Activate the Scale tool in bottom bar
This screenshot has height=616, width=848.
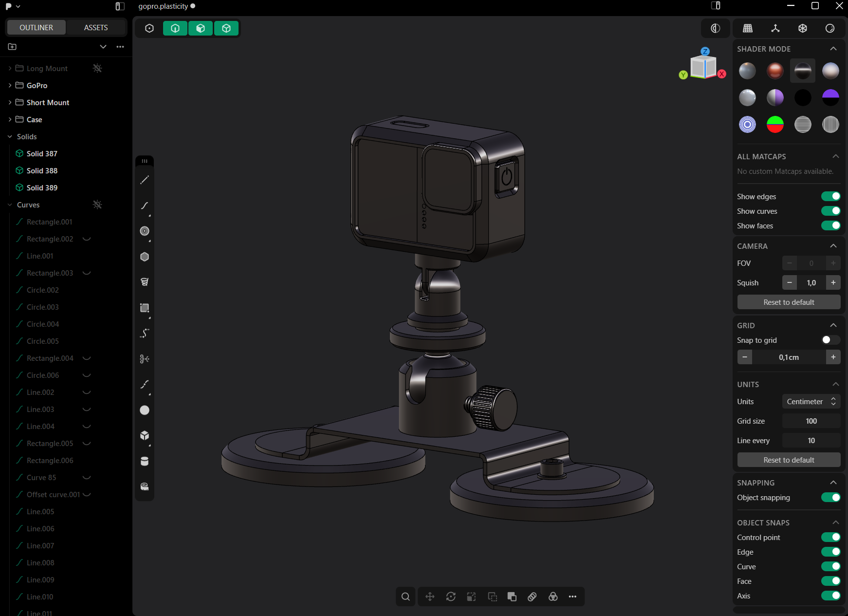(471, 597)
